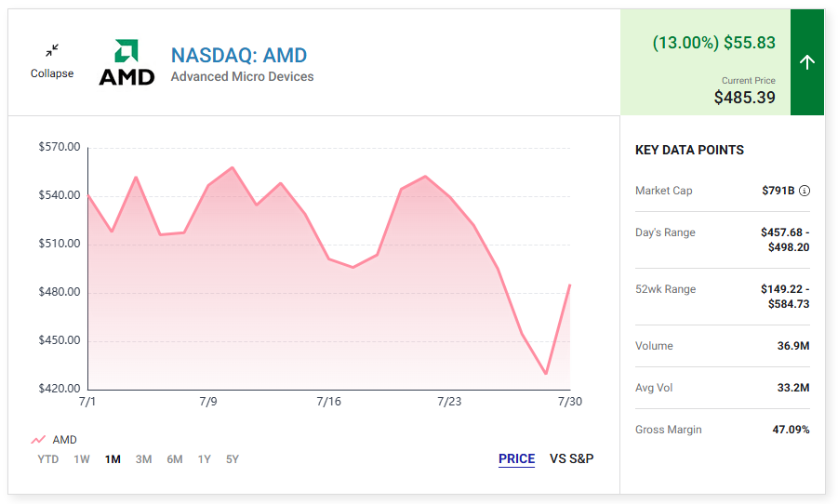Click the (13.00%) $55.83 change value
The width and height of the screenshot is (838, 504).
coord(714,42)
